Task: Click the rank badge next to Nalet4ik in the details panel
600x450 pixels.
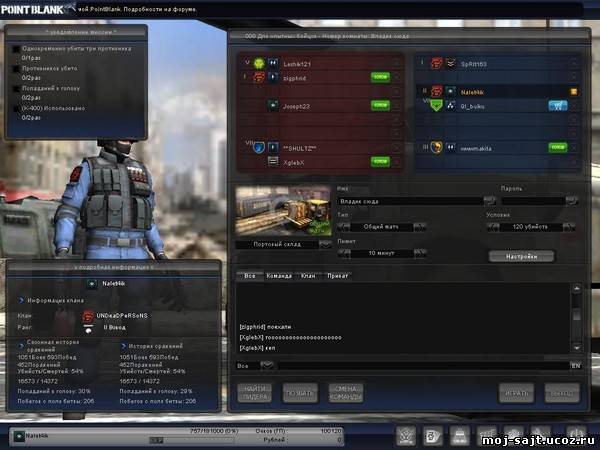Action: [x=92, y=284]
